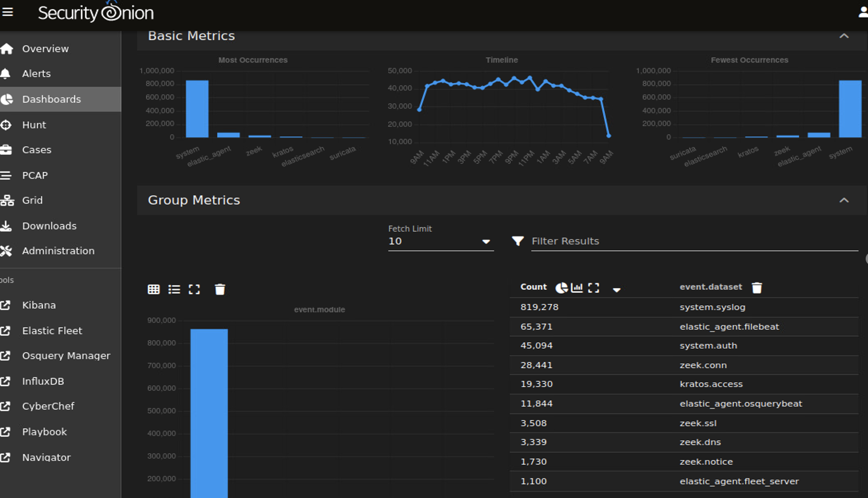This screenshot has width=868, height=498.
Task: Click the Downloads arrow icon
Action: (6, 226)
